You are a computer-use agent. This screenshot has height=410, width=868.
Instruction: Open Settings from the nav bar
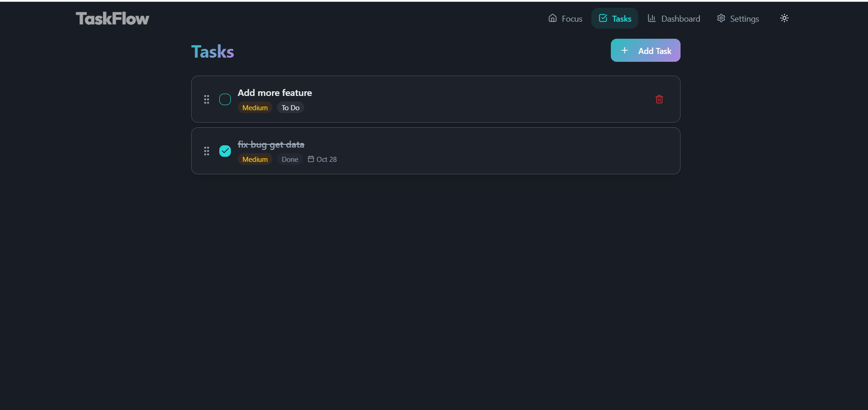[738, 18]
